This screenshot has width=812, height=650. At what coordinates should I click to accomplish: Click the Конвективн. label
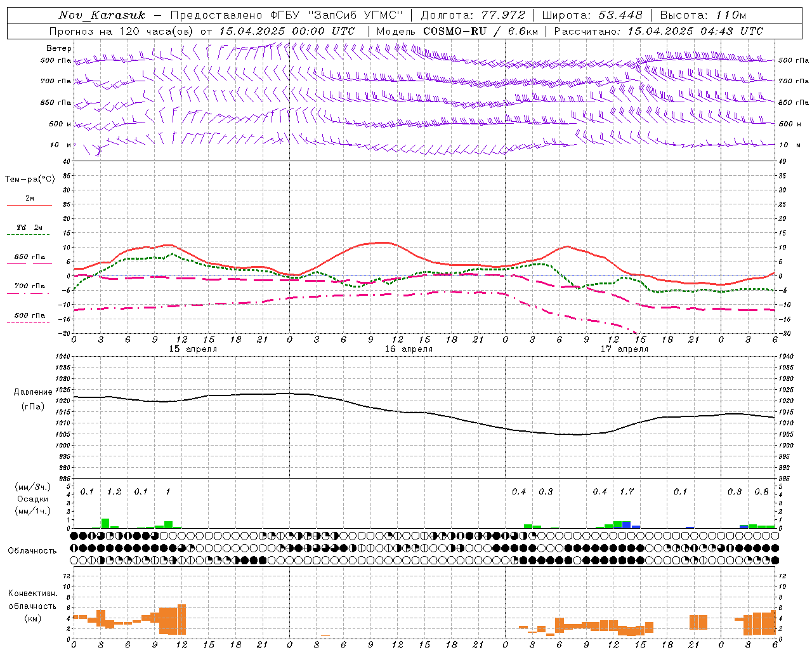coord(32,594)
